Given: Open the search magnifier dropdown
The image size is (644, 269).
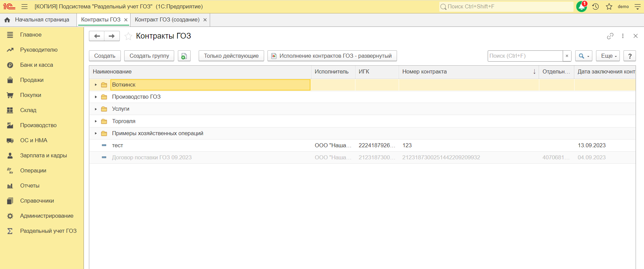Looking at the screenshot, I should (x=584, y=56).
